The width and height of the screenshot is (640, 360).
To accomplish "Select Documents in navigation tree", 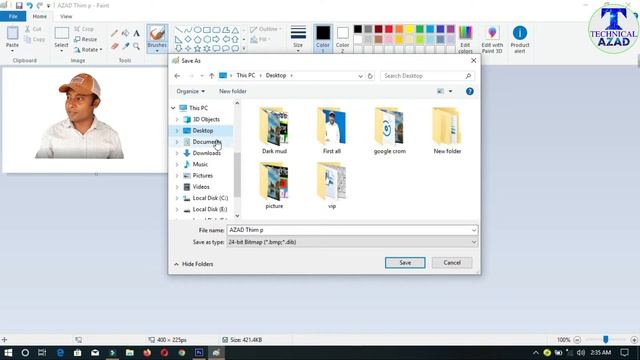I will pos(207,142).
